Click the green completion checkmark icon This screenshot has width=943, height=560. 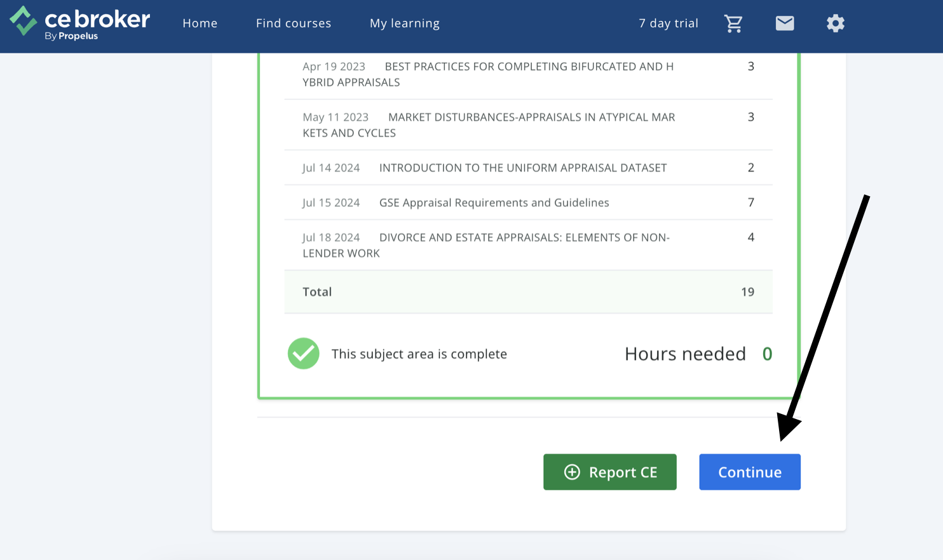tap(303, 354)
